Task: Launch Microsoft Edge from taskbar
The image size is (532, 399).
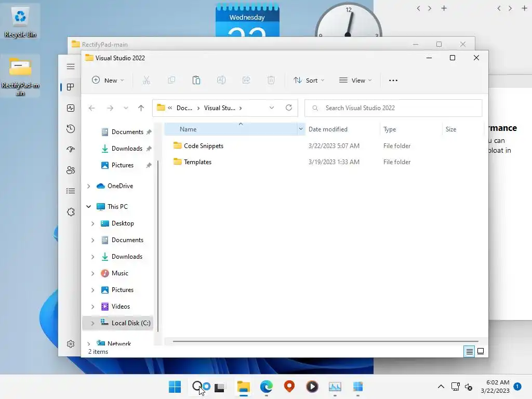Action: click(x=267, y=387)
